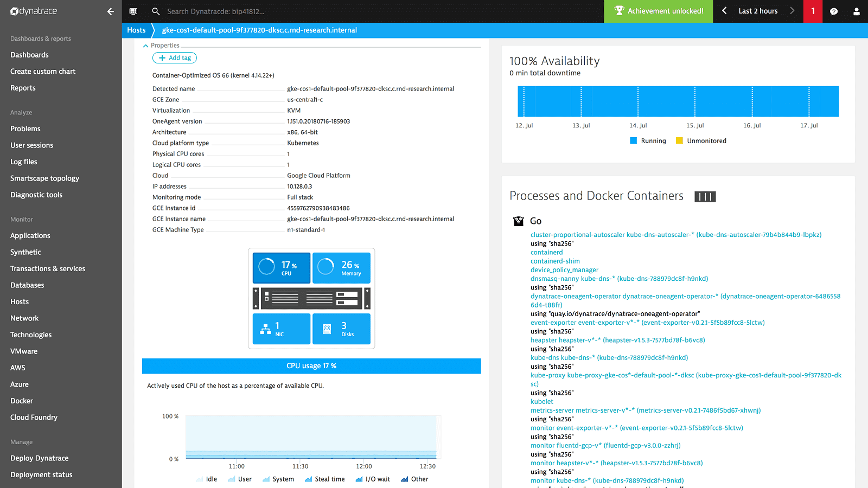
Task: Open the user profile icon
Action: coord(857,11)
